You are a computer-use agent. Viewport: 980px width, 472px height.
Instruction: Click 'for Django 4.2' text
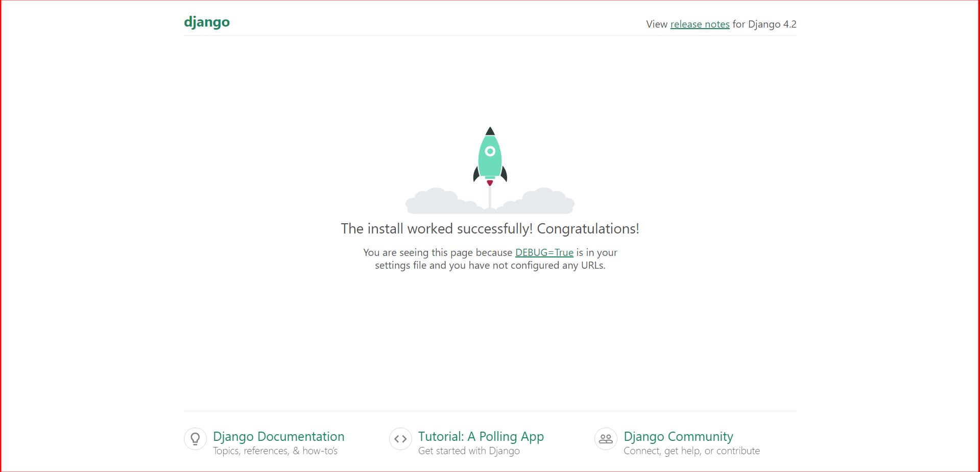pyautogui.click(x=764, y=24)
